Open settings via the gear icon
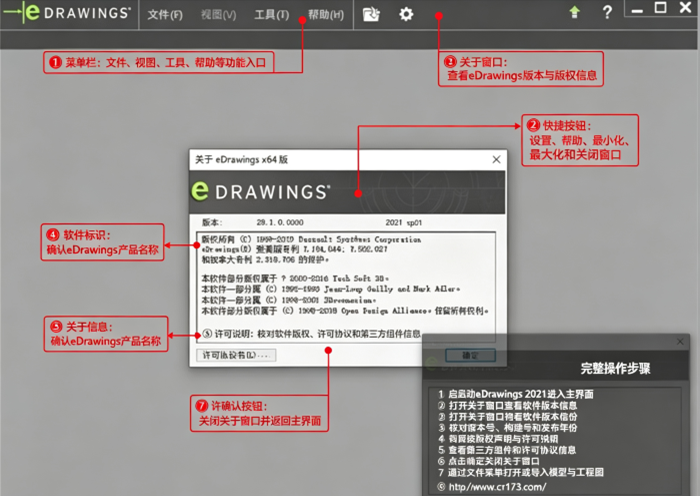This screenshot has width=700, height=496. click(x=406, y=14)
